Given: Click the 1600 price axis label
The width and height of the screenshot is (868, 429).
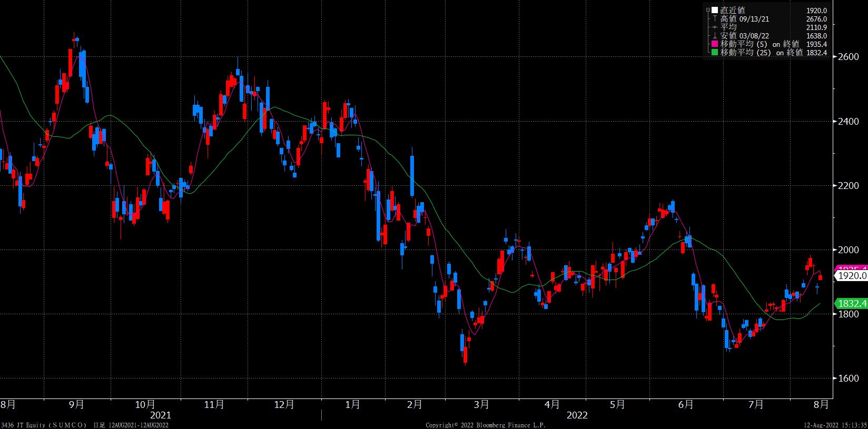Looking at the screenshot, I should (x=848, y=378).
